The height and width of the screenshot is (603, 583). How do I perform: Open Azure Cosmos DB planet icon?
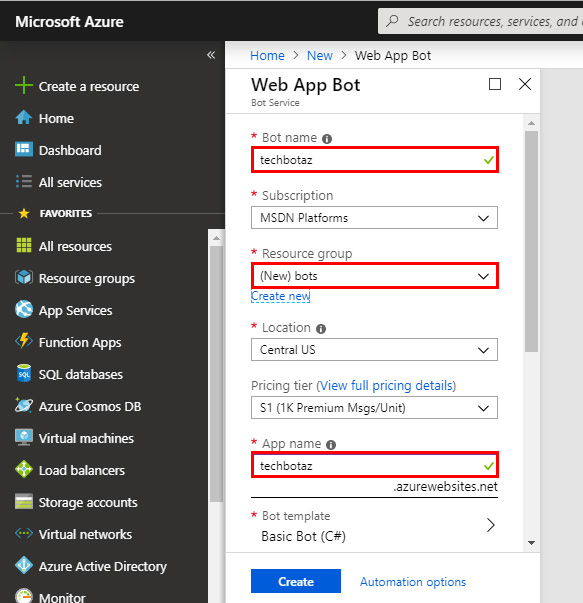pyautogui.click(x=24, y=405)
